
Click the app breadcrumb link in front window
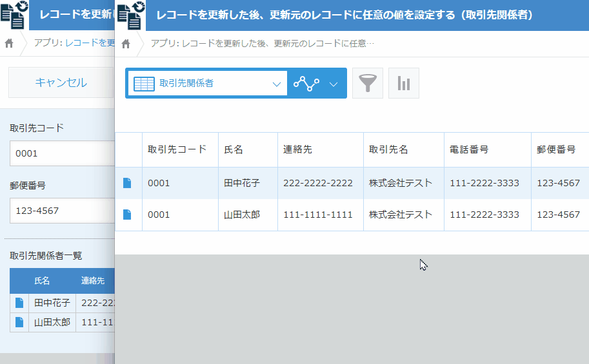pyautogui.click(x=262, y=44)
